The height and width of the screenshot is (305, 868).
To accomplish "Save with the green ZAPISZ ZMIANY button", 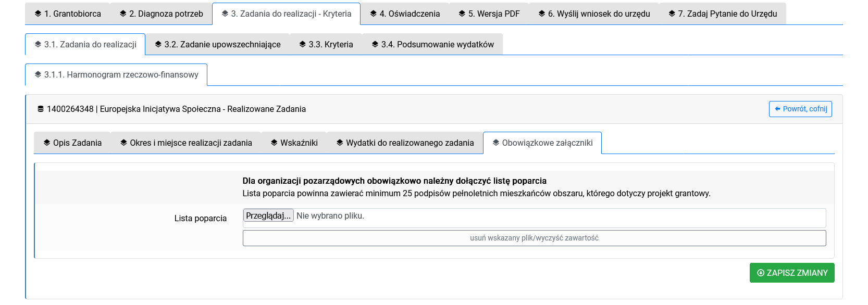I will [x=791, y=273].
